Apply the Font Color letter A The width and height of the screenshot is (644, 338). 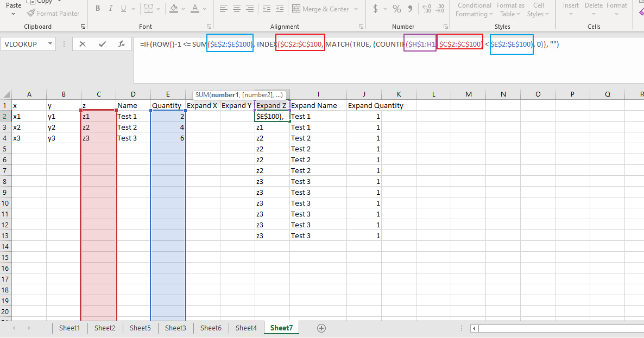(x=195, y=9)
